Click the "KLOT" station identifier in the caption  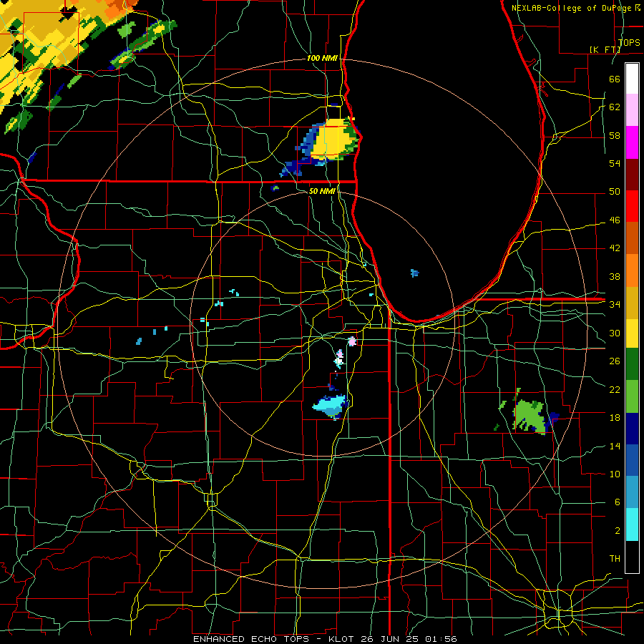point(342,639)
